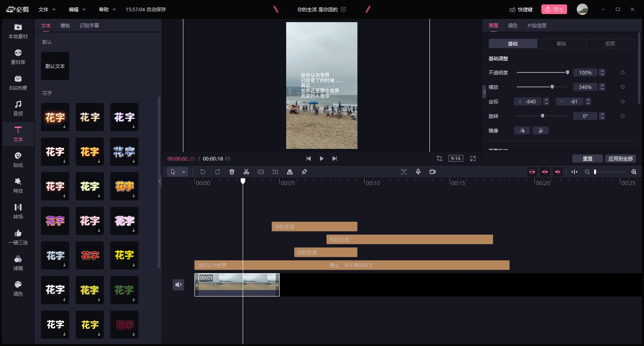644x346 pixels.
Task: Switch to the 调色 tab in properties
Action: click(512, 25)
